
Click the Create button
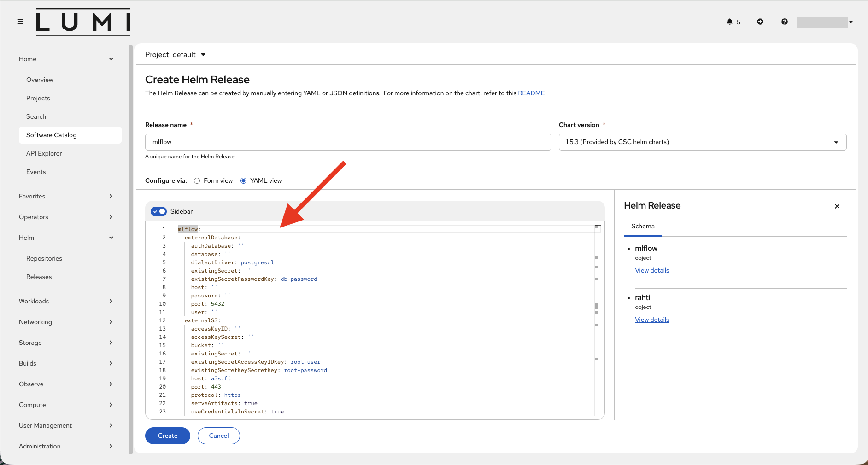coord(167,436)
